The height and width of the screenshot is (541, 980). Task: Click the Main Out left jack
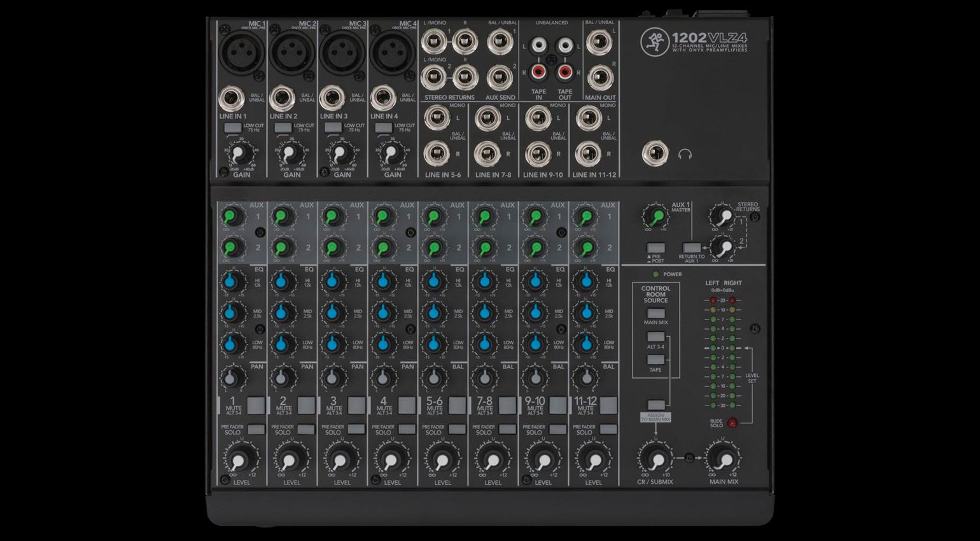[599, 43]
